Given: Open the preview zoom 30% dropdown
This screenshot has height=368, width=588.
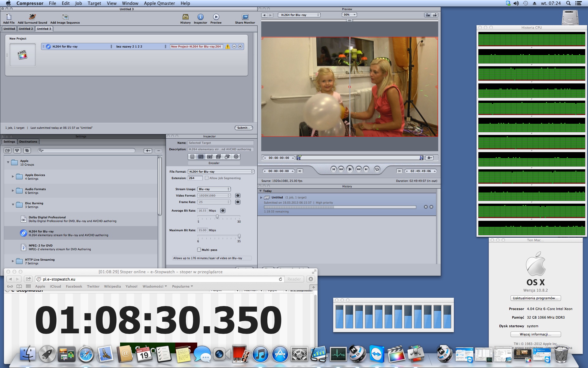Looking at the screenshot, I should click(349, 15).
